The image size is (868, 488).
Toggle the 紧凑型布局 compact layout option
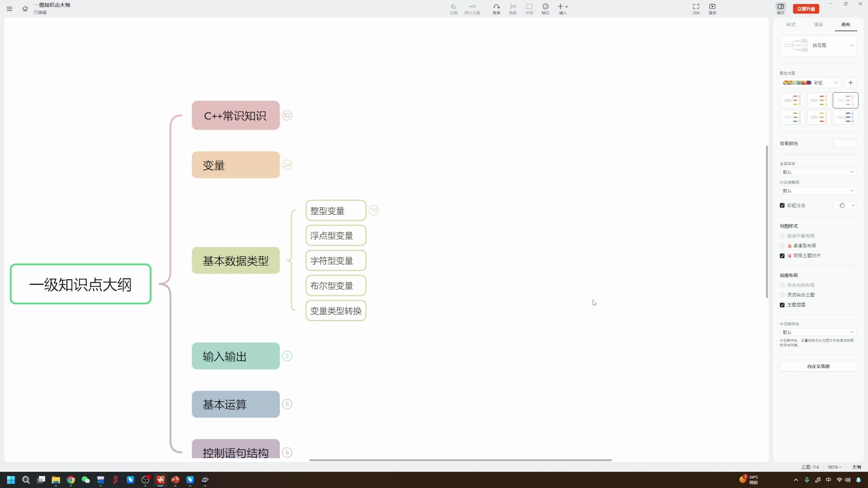point(783,246)
